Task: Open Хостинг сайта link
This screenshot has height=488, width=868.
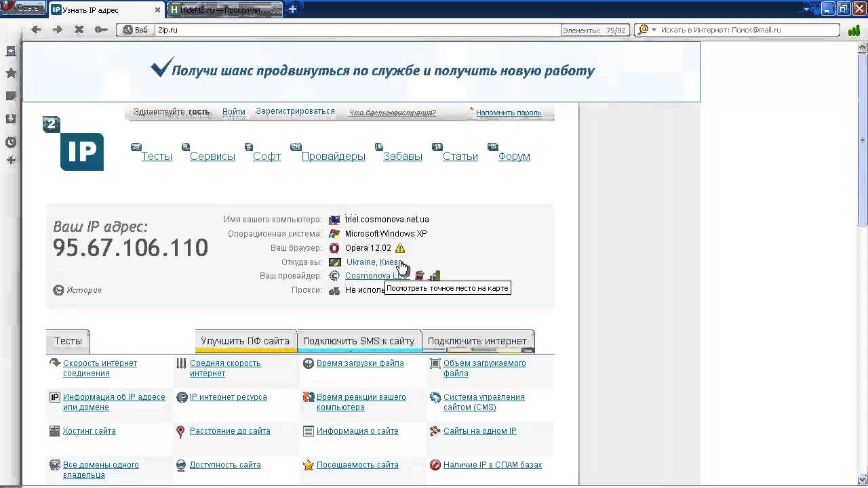Action: pos(90,431)
